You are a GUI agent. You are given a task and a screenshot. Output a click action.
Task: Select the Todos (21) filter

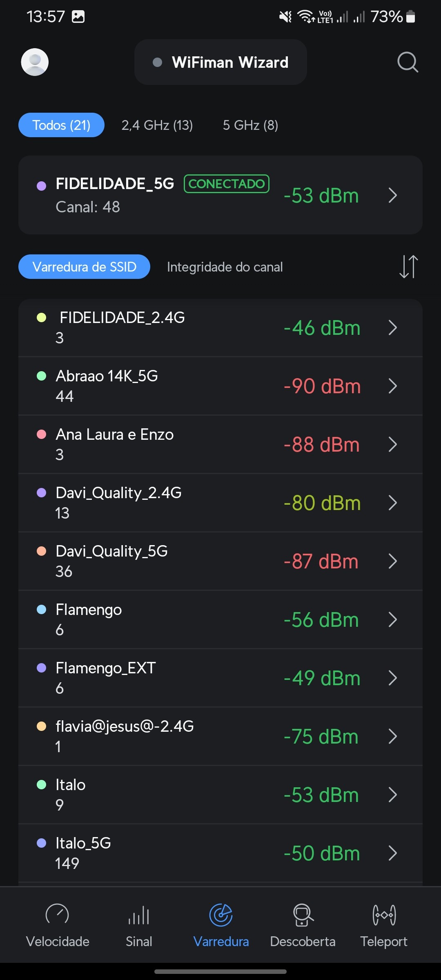coord(61,125)
